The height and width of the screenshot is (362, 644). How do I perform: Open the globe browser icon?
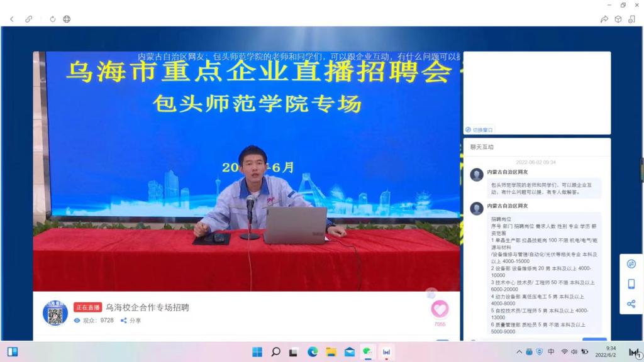point(67,19)
